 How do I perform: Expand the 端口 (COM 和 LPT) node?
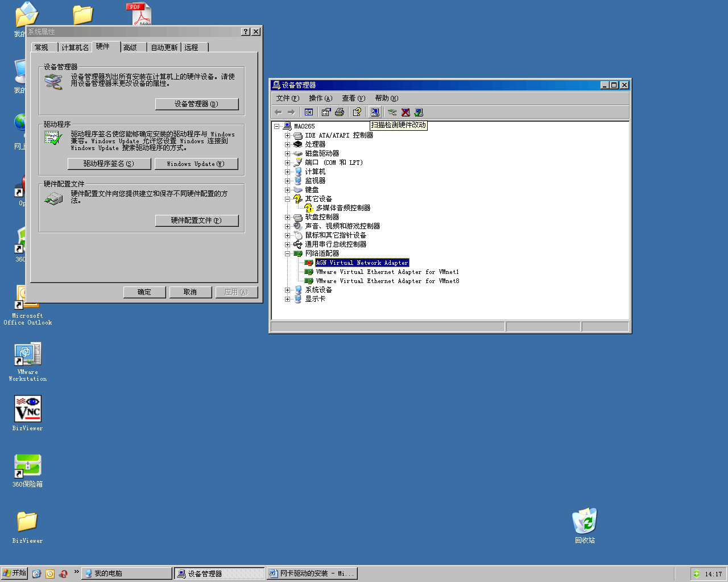click(287, 163)
